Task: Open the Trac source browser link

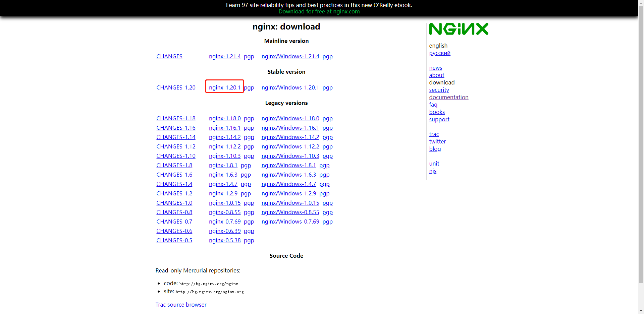Action: tap(181, 305)
